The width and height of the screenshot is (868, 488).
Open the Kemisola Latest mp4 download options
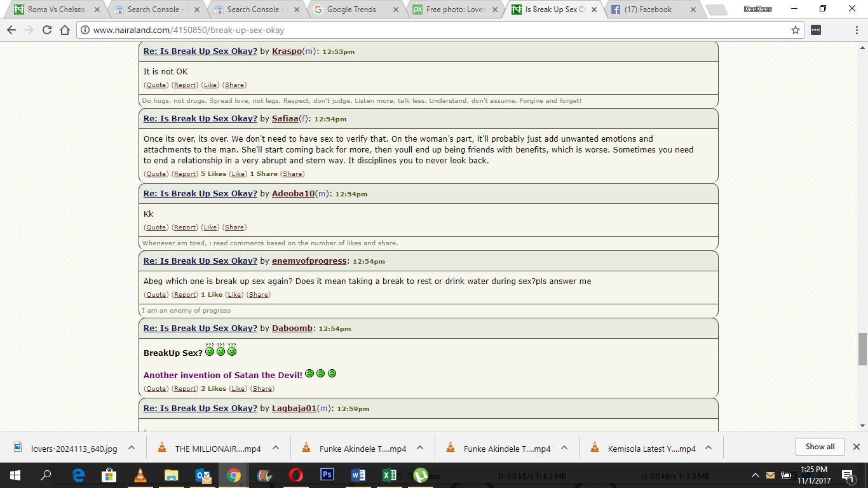[709, 448]
